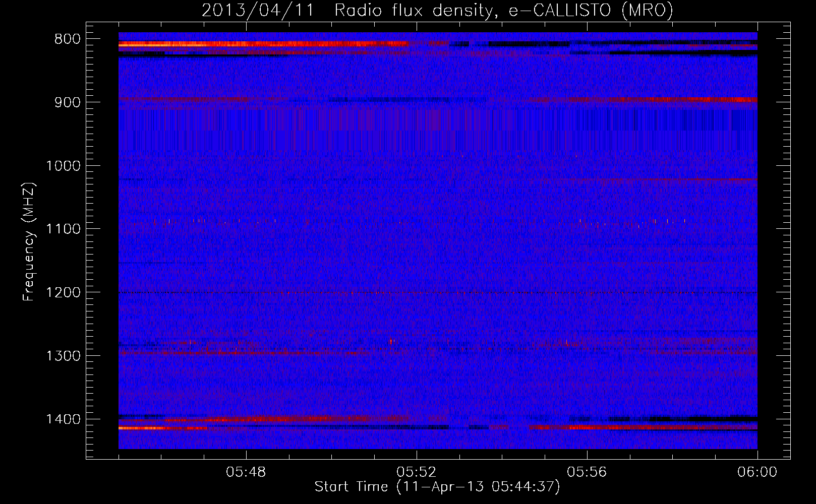The width and height of the screenshot is (816, 504).
Task: Click the plot title mentioning e-CALLISTO (MRO)
Action: [x=437, y=11]
